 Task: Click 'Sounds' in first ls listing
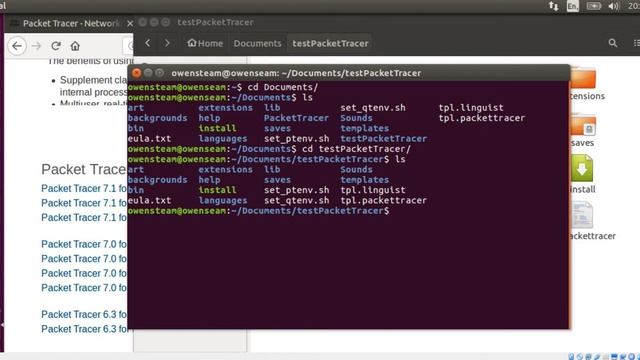(356, 118)
